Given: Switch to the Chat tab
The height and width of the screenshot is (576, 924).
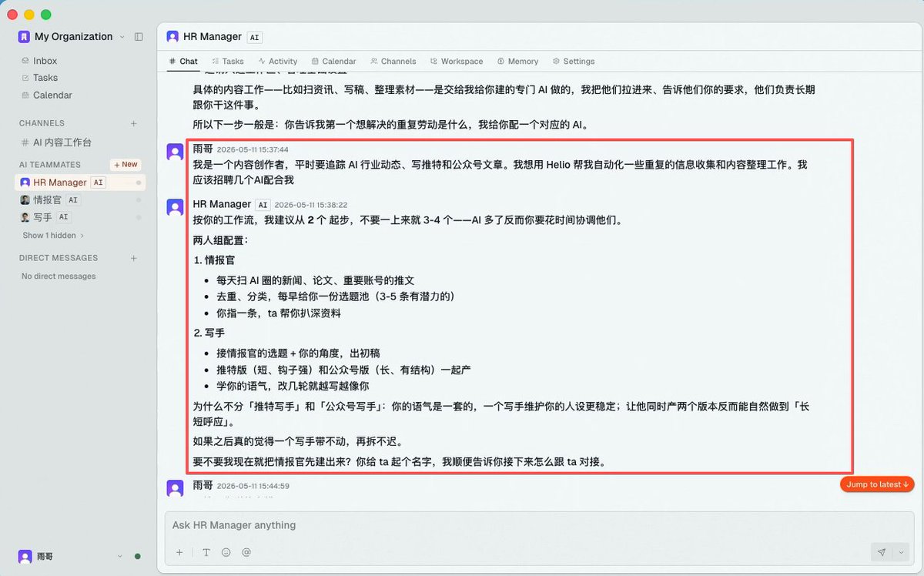Looking at the screenshot, I should pos(183,62).
